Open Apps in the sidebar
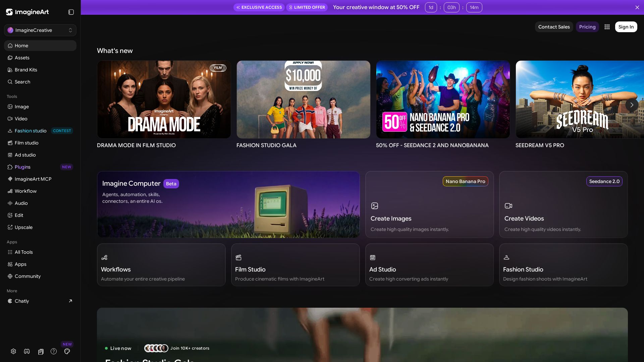The height and width of the screenshot is (362, 644). (40, 264)
